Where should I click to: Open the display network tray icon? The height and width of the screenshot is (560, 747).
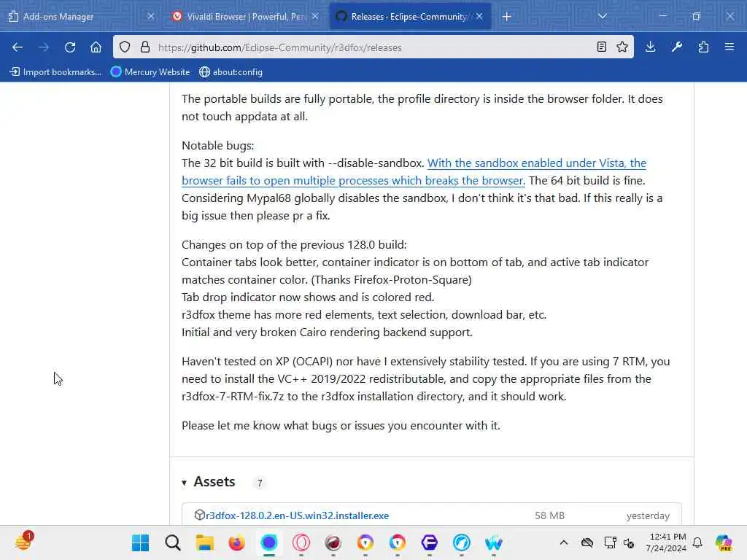click(x=610, y=542)
